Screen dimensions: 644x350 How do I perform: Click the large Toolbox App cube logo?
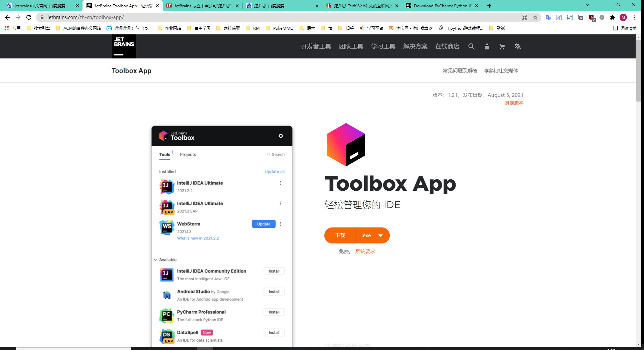pos(346,145)
